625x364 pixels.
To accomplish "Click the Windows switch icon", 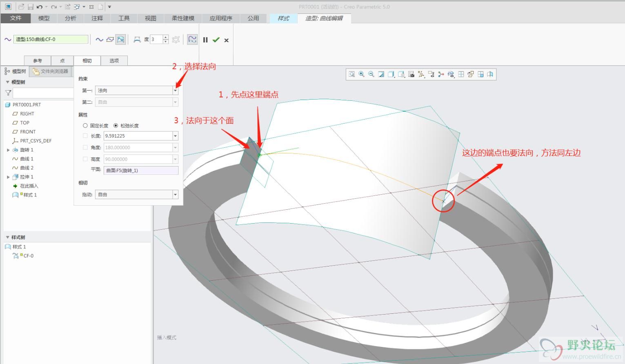I will pos(77,7).
